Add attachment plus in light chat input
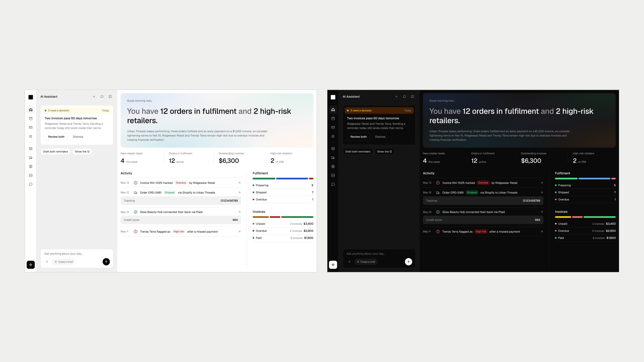 point(47,262)
